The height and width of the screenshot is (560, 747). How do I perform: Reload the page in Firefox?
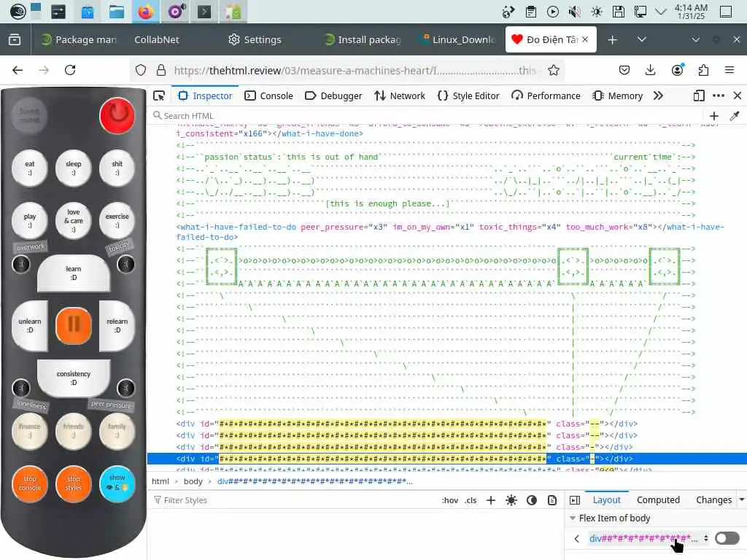[70, 71]
